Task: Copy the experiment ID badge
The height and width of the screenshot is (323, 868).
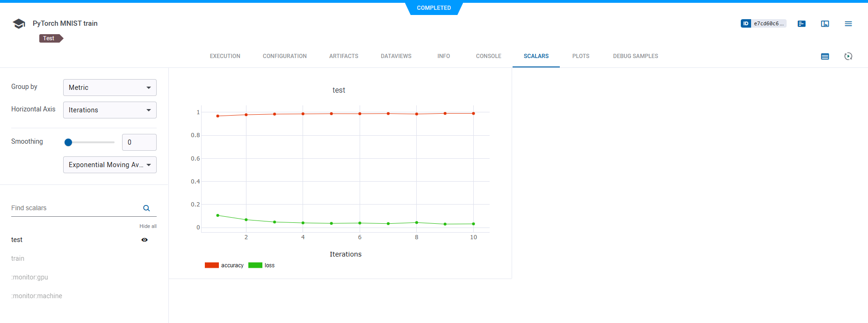Action: tap(763, 23)
